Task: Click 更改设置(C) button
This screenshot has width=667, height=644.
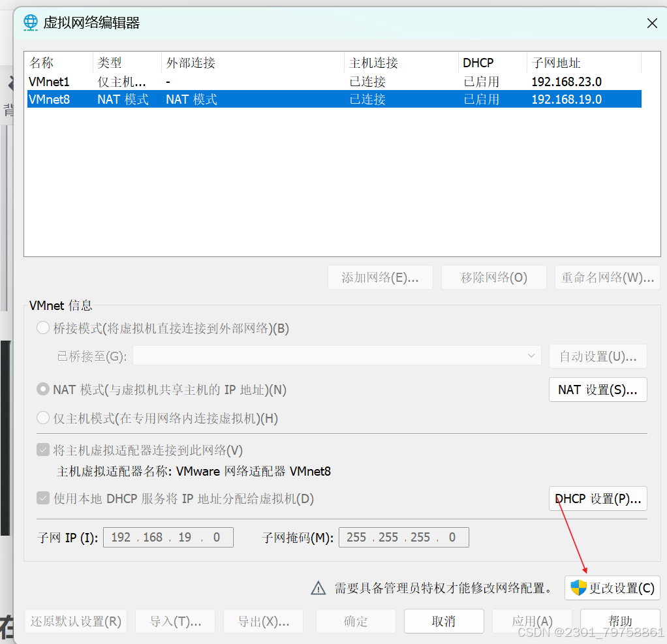Action: coord(613,589)
